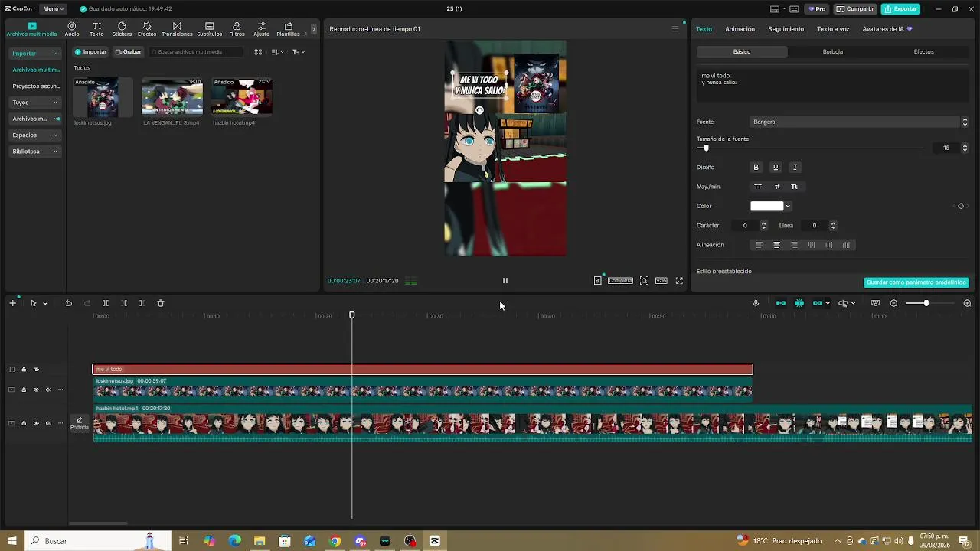
Task: Split the clip at the playhead
Action: coord(106,303)
